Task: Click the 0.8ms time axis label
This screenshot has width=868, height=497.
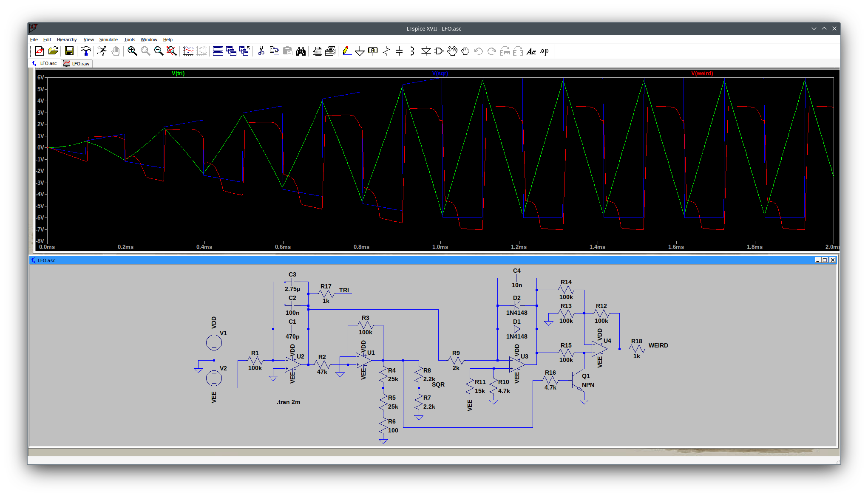Action: [x=361, y=247]
